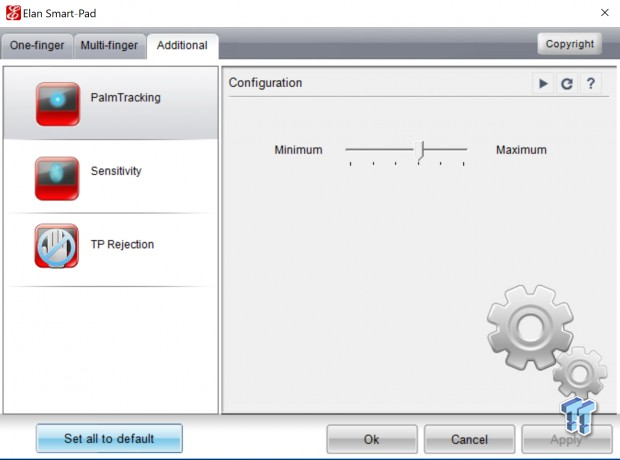Click the Maximum label
Screen dimensions: 620x460
pyautogui.click(x=521, y=150)
